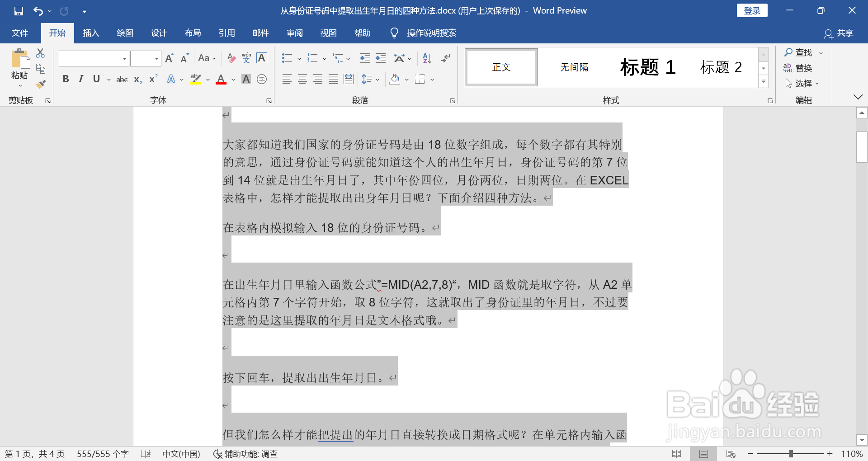
Task: Click the 操作说明搜索 search field
Action: (431, 33)
